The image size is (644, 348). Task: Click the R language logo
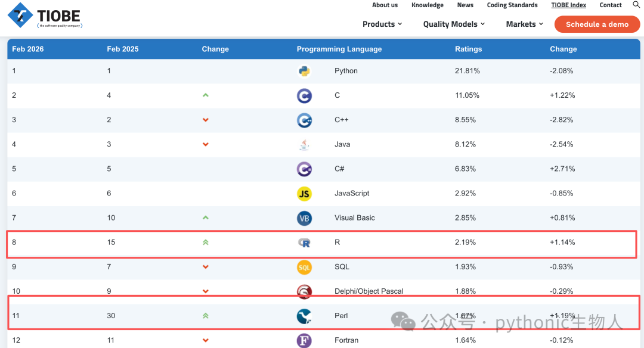(x=304, y=243)
